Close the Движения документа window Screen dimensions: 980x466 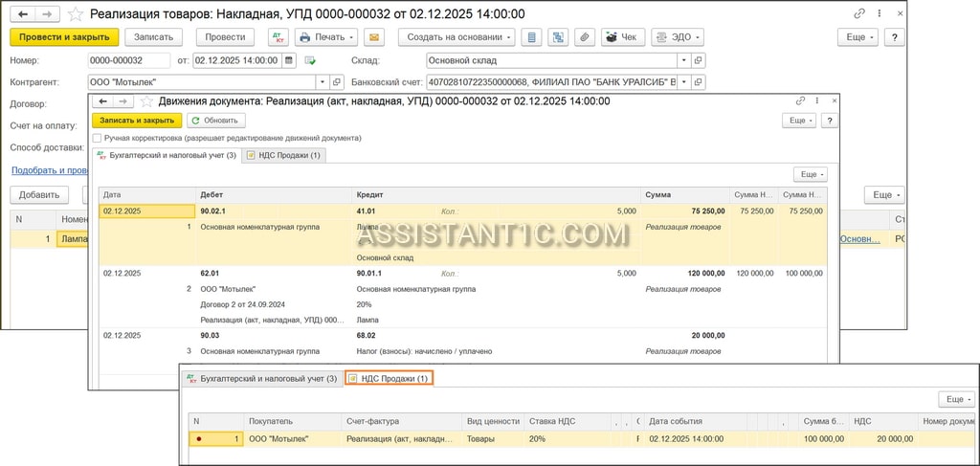pos(834,101)
